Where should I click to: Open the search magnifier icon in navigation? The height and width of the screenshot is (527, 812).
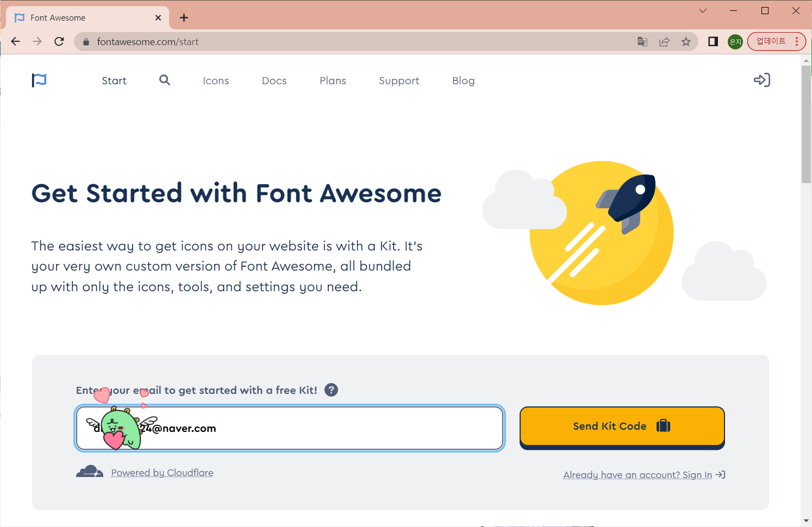(x=165, y=80)
